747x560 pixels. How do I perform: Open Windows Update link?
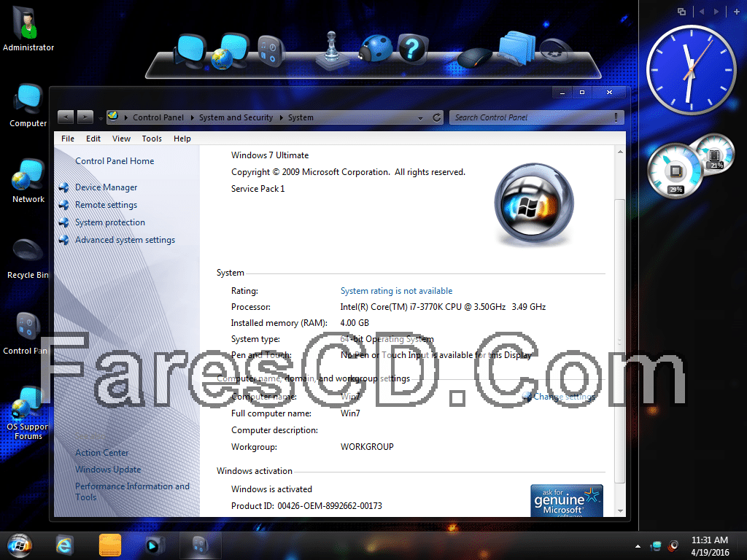point(108,469)
